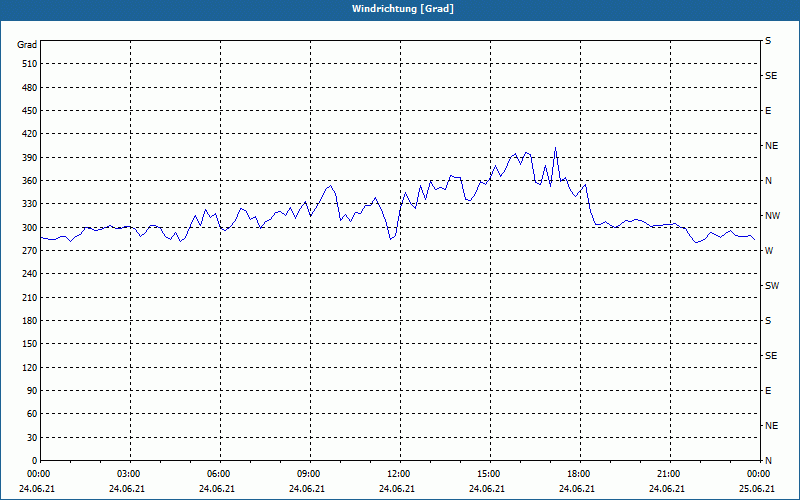Viewport: 800px width, 500px height.
Task: Click the curve dip just before 12:00
Action: (x=390, y=239)
